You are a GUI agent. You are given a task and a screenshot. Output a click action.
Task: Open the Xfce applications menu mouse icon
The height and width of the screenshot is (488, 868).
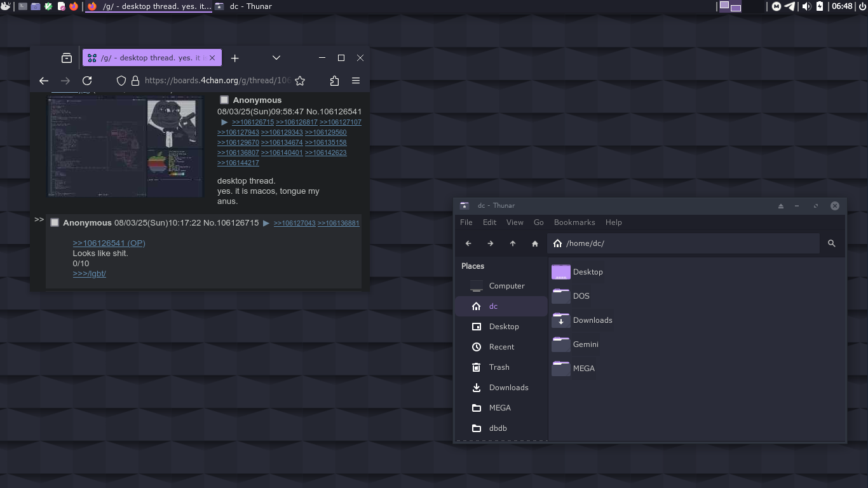point(5,6)
